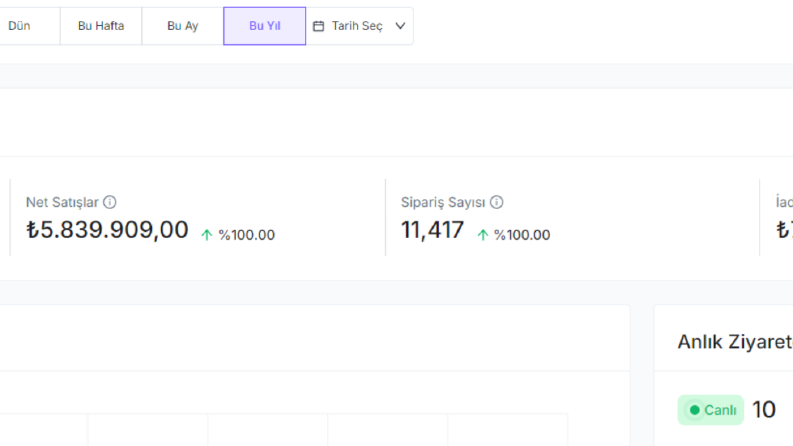
Task: Click the calendar icon beside Tarih Seç
Action: pyautogui.click(x=318, y=26)
